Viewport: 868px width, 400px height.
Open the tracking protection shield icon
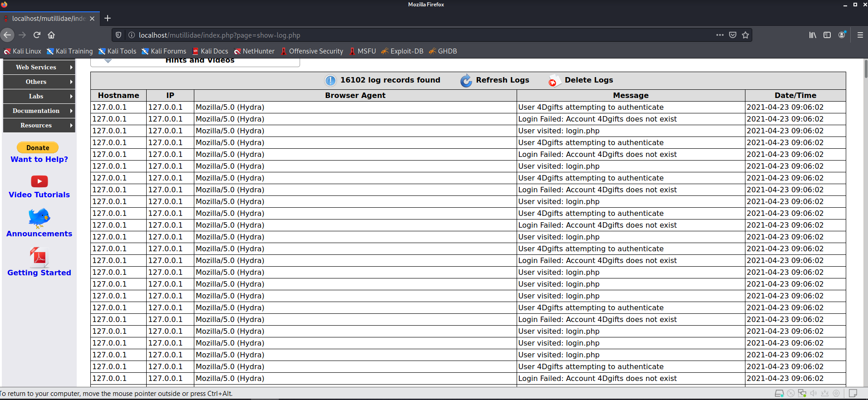(x=118, y=35)
